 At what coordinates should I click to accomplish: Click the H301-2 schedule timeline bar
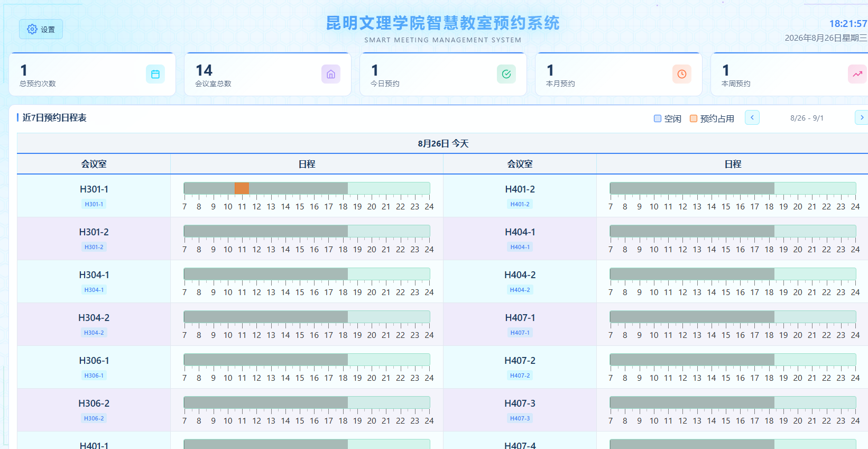(x=307, y=231)
